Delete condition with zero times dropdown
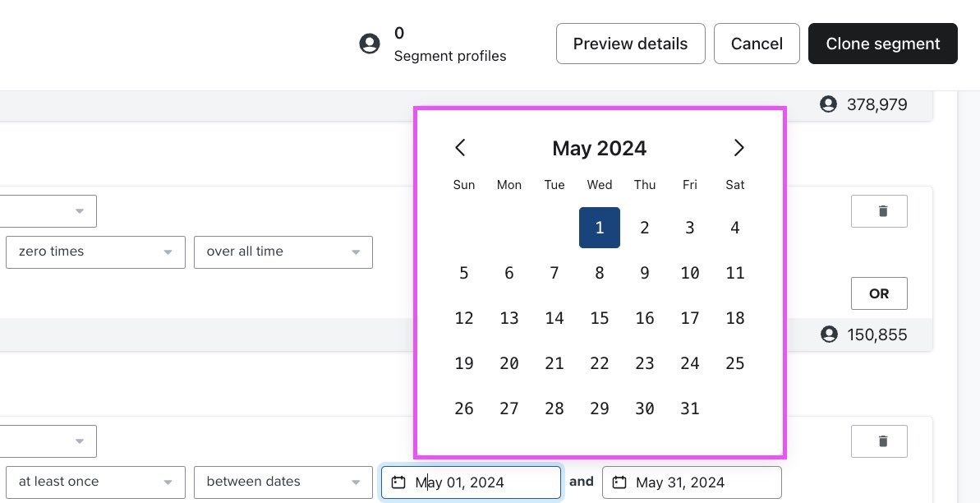 click(x=879, y=211)
